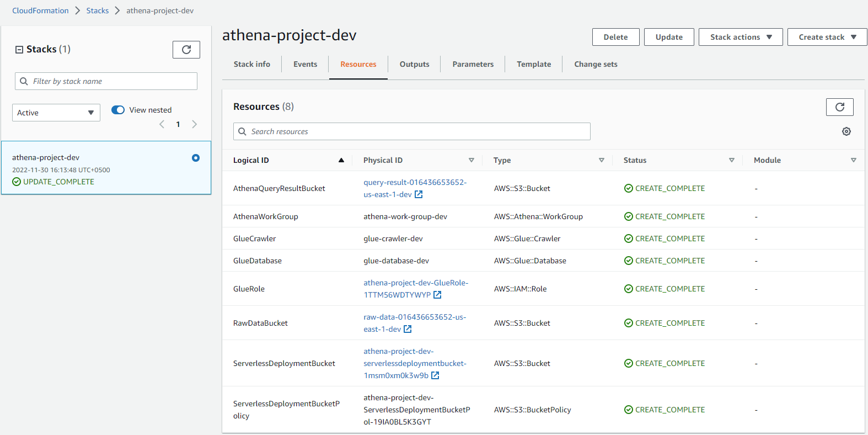This screenshot has height=435, width=868.
Task: Click AWS::S3::BucketPolicy type cell
Action: (532, 410)
